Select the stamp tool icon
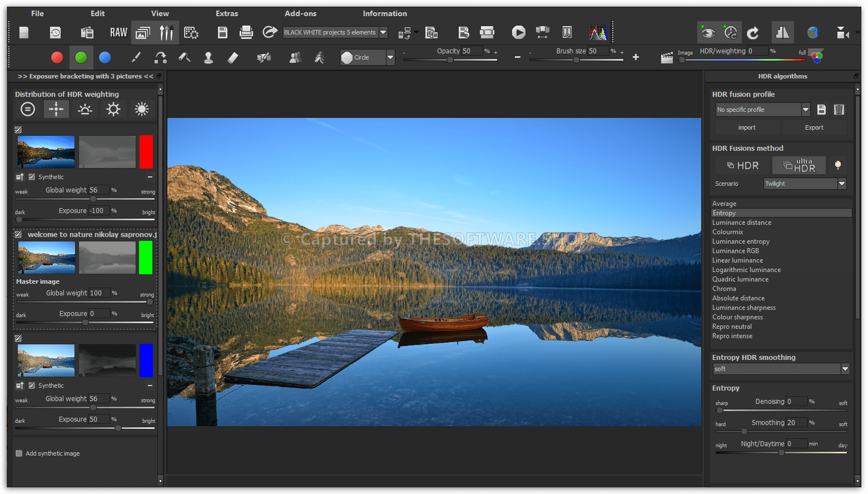Screen dimensions: 868x494 [209, 57]
